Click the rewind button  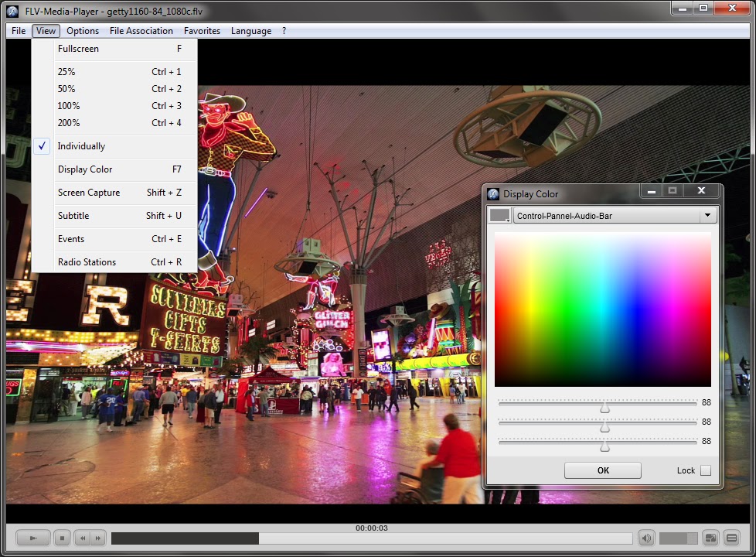pos(83,538)
